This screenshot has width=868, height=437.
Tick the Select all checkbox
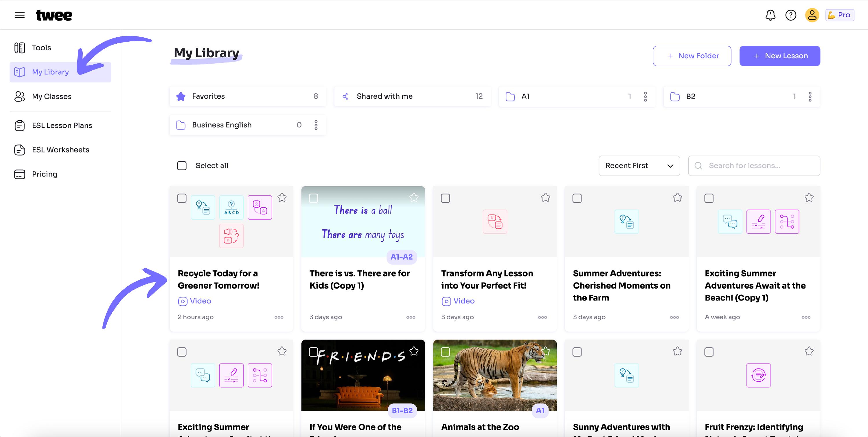(x=182, y=165)
